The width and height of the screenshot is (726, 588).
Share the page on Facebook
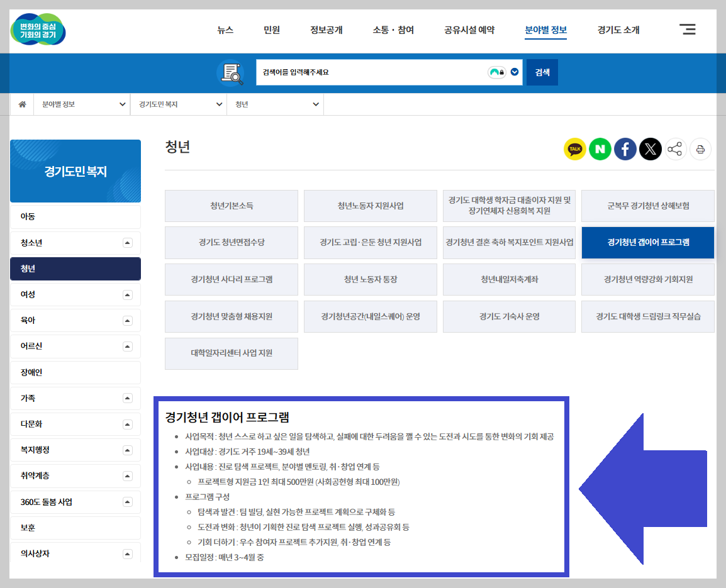pyautogui.click(x=625, y=149)
